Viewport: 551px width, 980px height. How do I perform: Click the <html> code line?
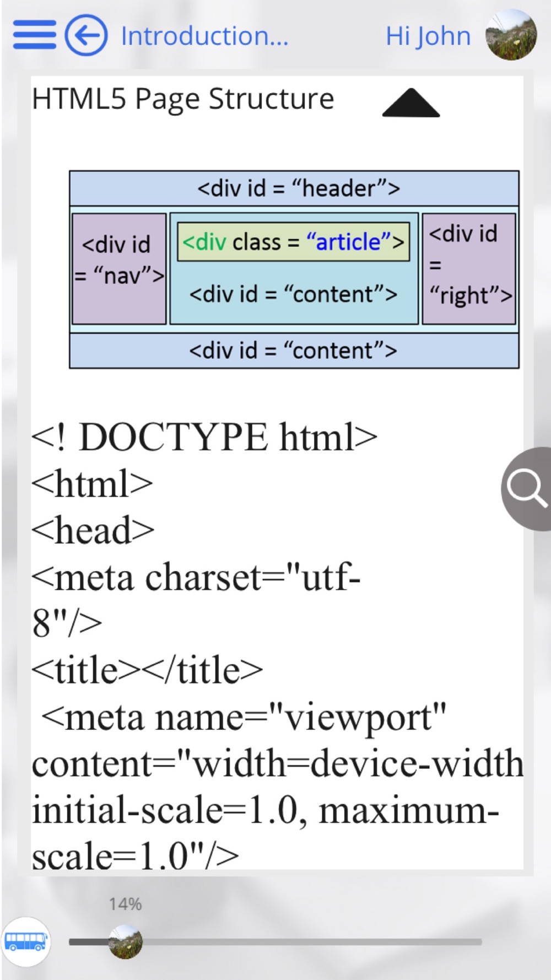[x=92, y=484]
